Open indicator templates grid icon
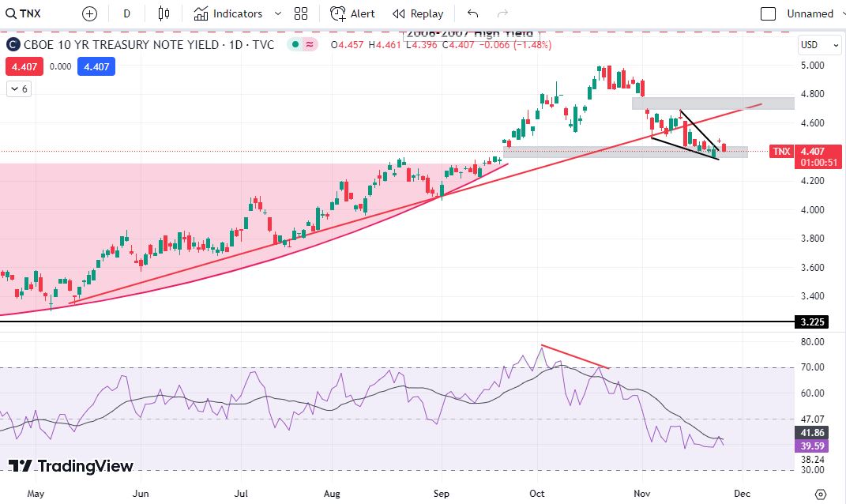This screenshot has width=846, height=504. (x=301, y=13)
